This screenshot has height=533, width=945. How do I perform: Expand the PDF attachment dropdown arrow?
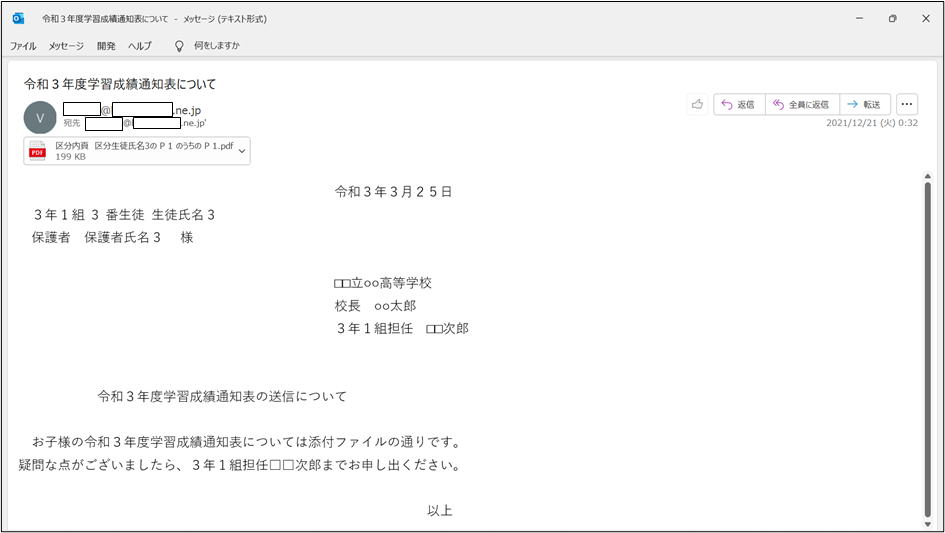242,151
